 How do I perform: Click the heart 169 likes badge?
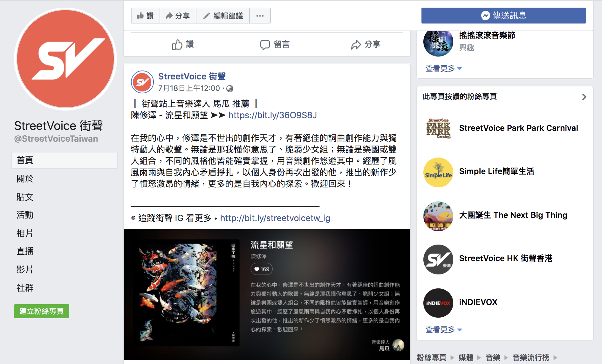[262, 269]
